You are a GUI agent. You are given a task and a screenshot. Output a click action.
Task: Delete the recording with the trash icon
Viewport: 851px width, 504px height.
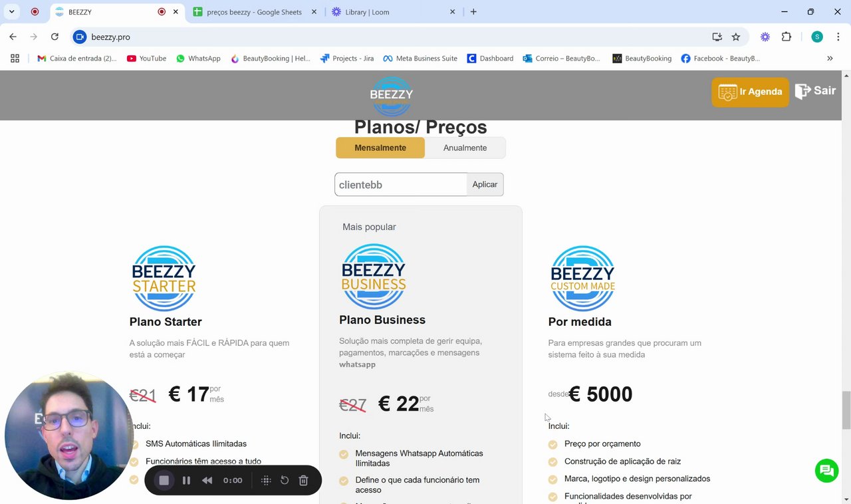point(303,480)
